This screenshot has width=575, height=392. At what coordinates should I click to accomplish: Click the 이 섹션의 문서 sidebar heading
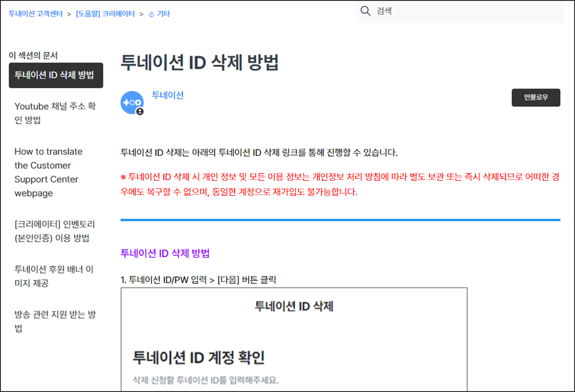[33, 56]
